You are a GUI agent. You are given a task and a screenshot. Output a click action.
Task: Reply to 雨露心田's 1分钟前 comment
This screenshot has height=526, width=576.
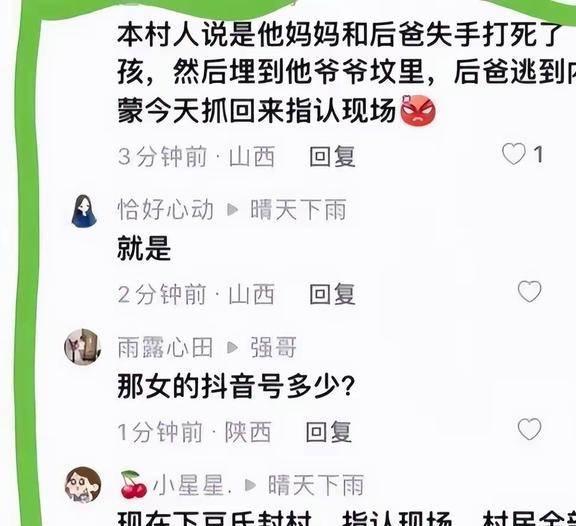click(x=329, y=432)
